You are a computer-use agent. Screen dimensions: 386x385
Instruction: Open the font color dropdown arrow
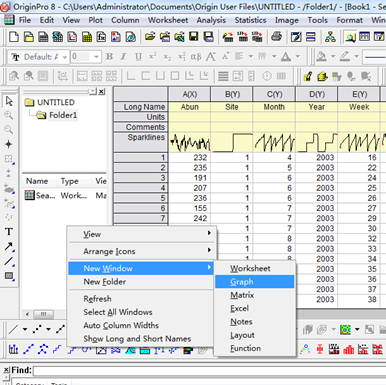pos(298,57)
